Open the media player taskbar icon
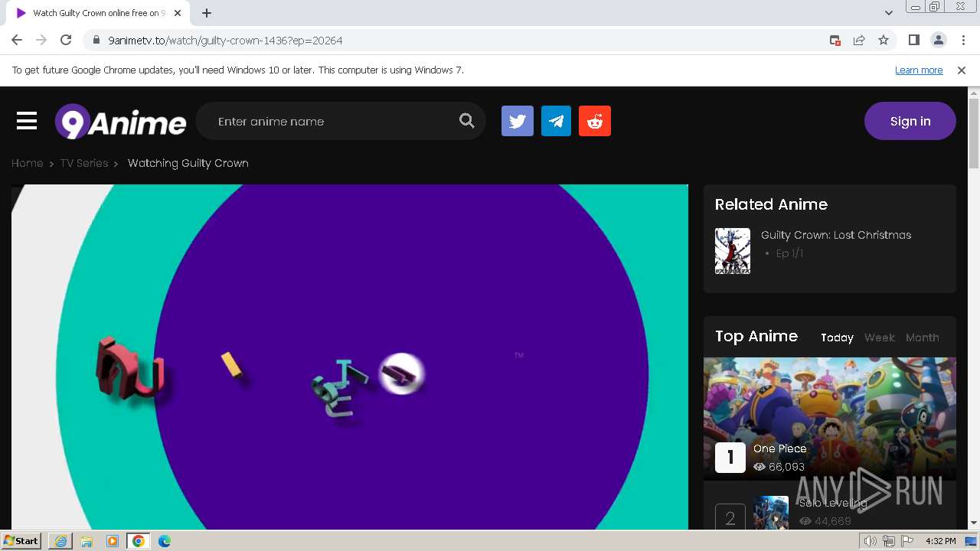The width and height of the screenshot is (980, 551). [113, 541]
